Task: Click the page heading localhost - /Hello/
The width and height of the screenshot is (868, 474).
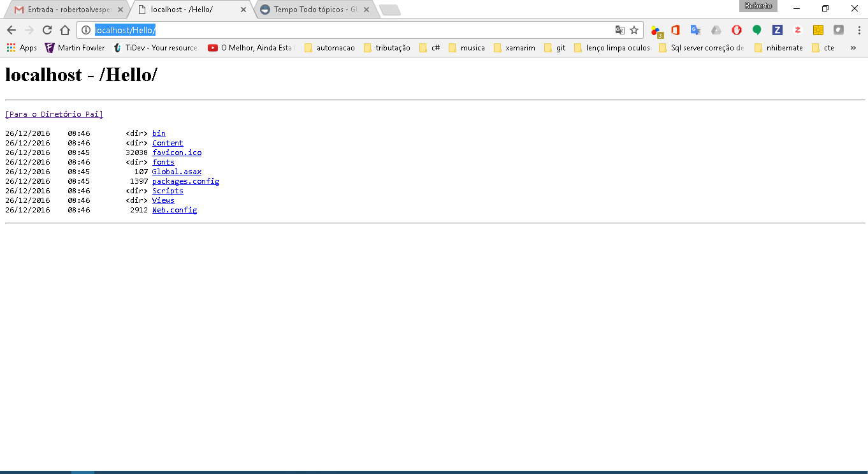Action: click(81, 75)
